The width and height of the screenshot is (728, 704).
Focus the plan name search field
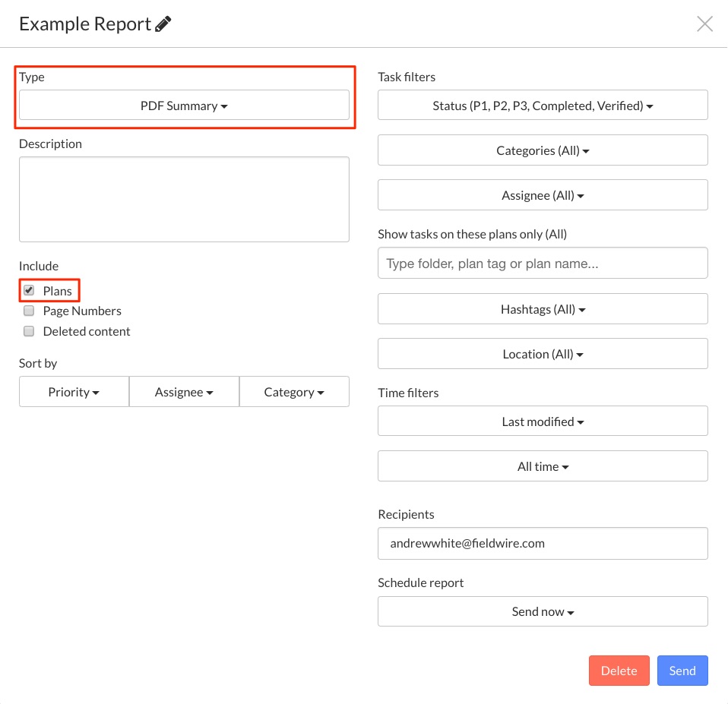click(543, 263)
